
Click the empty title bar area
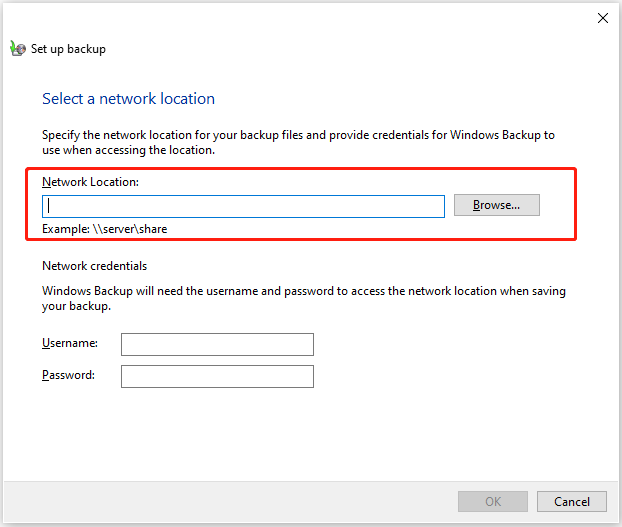point(300,18)
